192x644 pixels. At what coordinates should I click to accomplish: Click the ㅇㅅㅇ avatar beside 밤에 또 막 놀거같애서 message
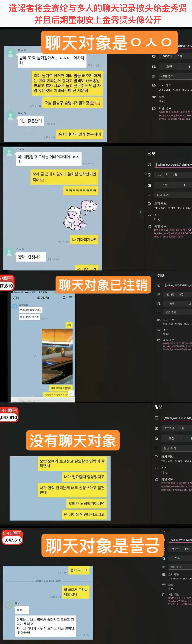click(10, 52)
